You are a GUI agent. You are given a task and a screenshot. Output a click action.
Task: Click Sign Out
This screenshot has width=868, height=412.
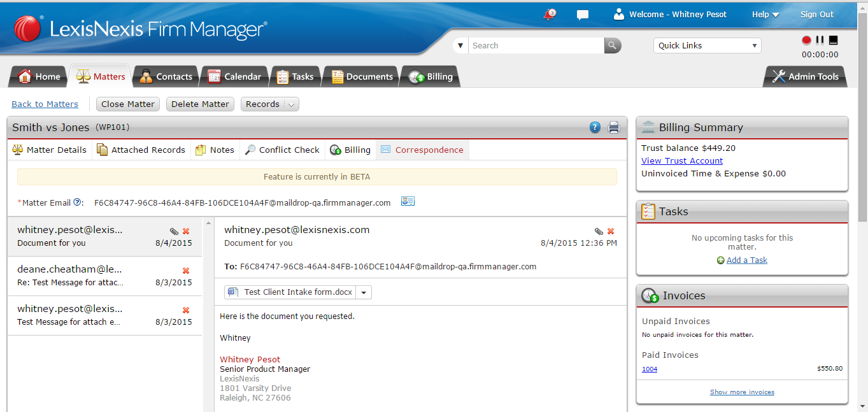click(817, 15)
